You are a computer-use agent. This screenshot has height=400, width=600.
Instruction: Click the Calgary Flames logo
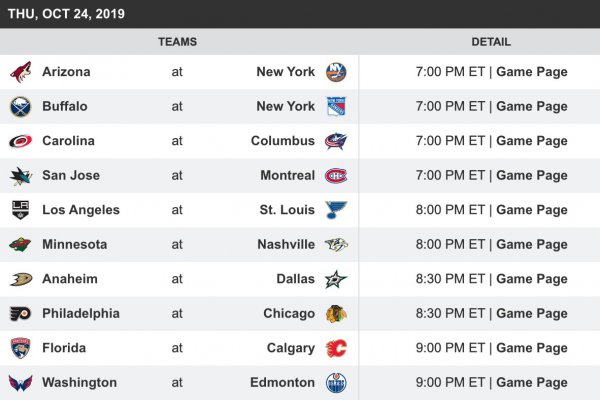click(x=336, y=348)
